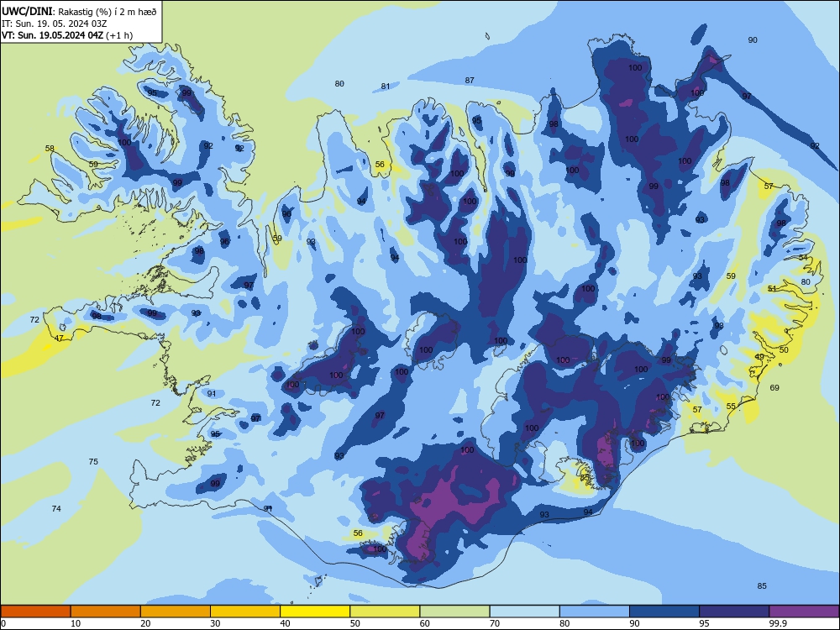Click the "58" humidity value on the map
Viewport: 840px width, 630px height.
50,149
